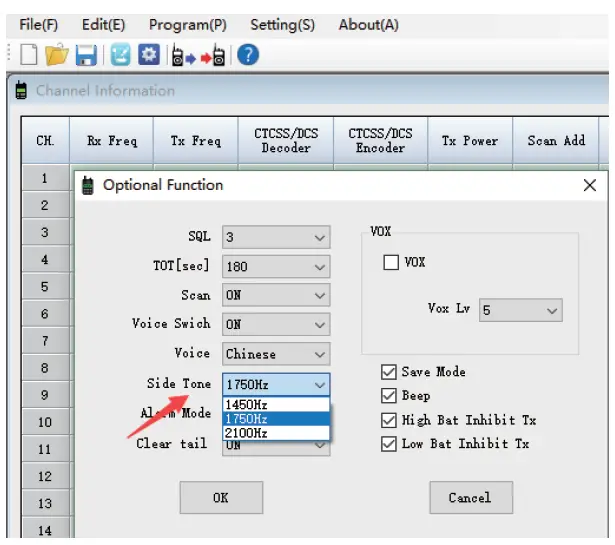Image resolution: width=615 pixels, height=545 pixels.
Task: Select channel row 7 header
Action: point(45,341)
